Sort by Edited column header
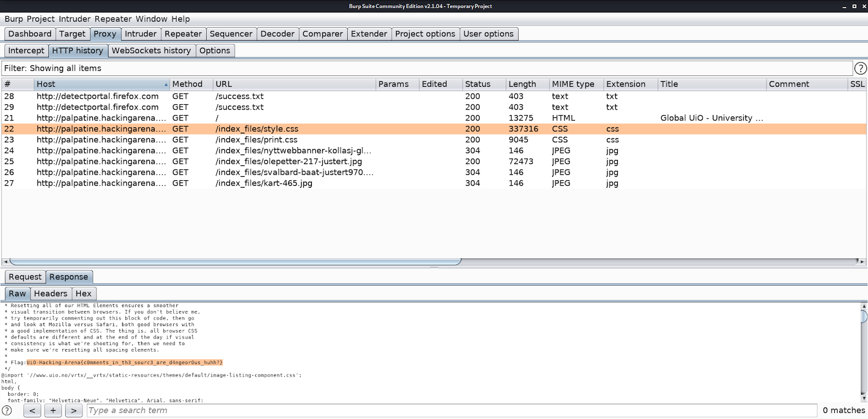868x419 pixels. point(441,84)
